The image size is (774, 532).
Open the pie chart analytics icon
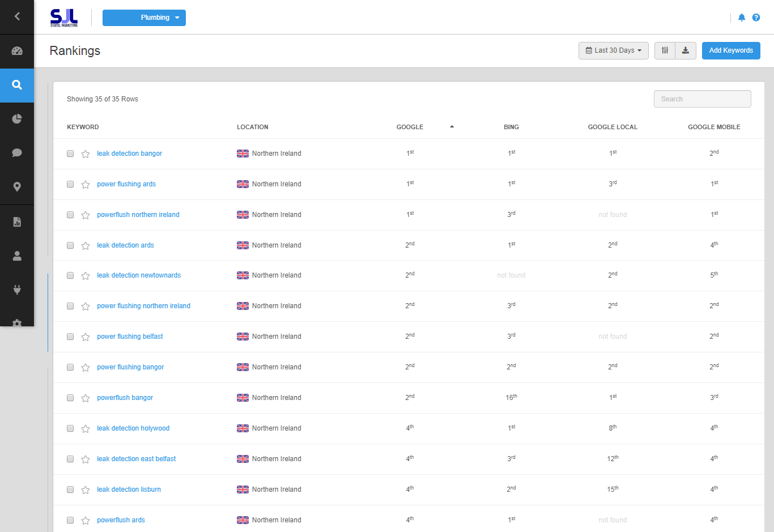pyautogui.click(x=17, y=119)
